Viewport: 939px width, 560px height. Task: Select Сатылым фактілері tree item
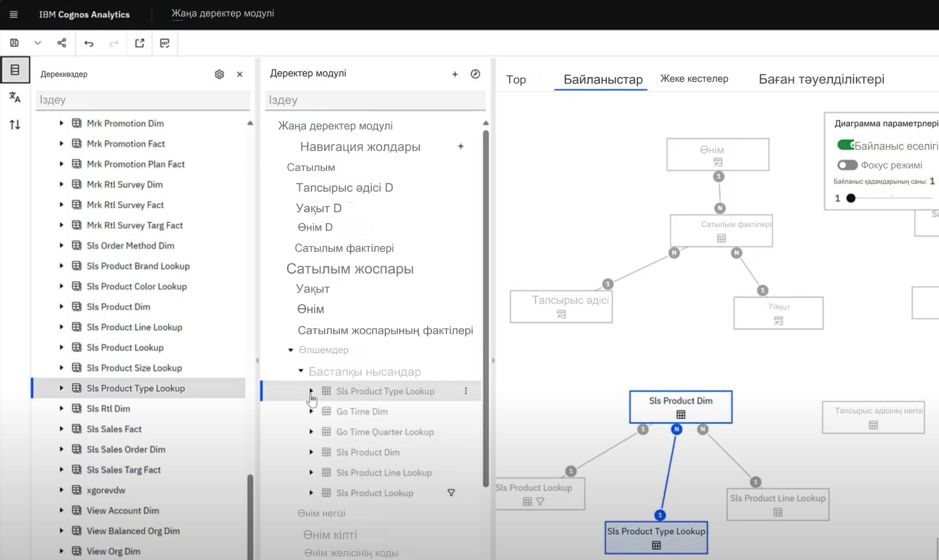point(344,248)
